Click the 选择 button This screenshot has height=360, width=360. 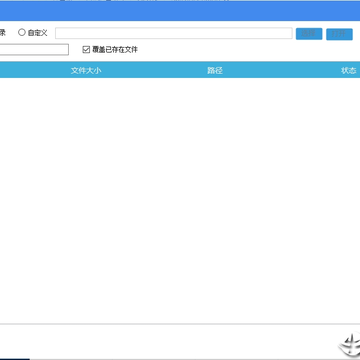(x=309, y=34)
